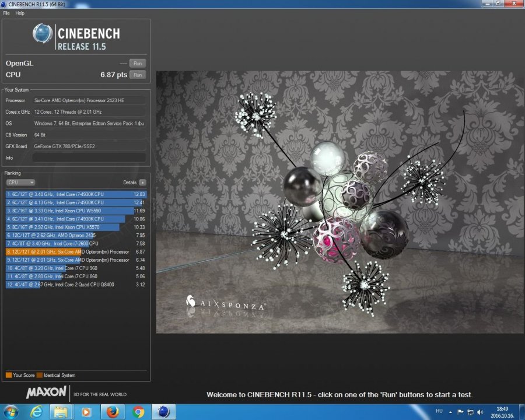The width and height of the screenshot is (525, 420).
Task: Open the File menu
Action: (6, 13)
